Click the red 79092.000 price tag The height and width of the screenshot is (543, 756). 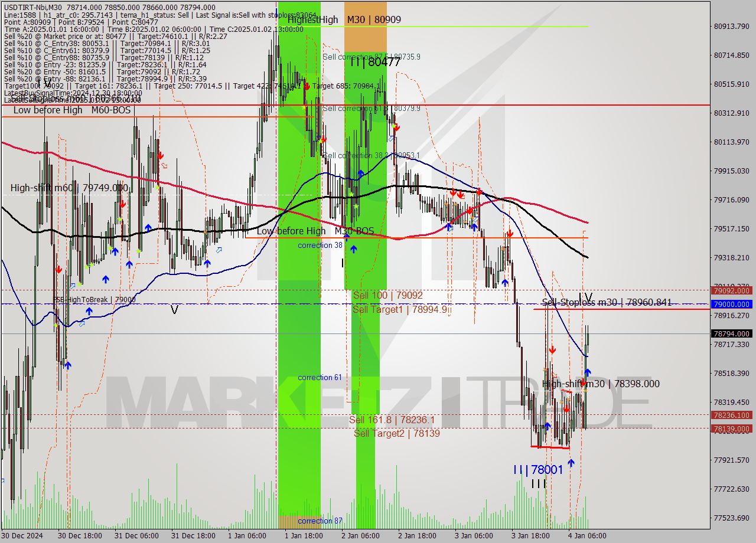click(x=732, y=290)
